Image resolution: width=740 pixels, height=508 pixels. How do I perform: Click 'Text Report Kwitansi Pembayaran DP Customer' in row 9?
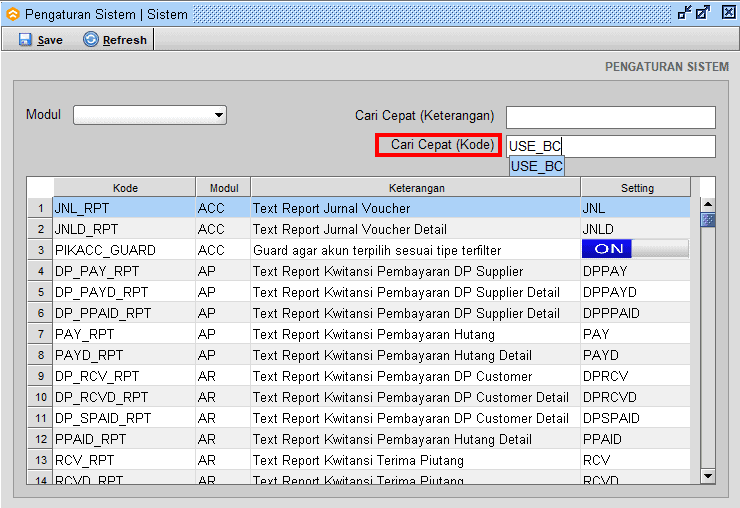[x=392, y=376]
